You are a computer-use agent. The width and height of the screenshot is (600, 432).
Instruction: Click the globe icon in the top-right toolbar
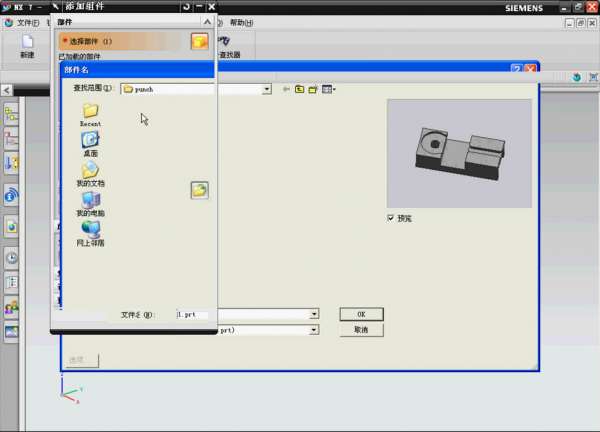[577, 77]
